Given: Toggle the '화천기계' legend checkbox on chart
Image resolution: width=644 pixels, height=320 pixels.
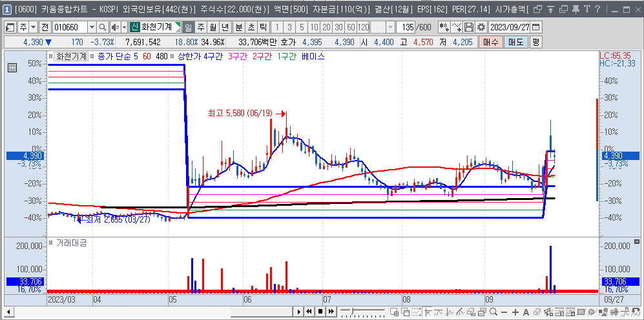Looking at the screenshot, I should point(50,57).
